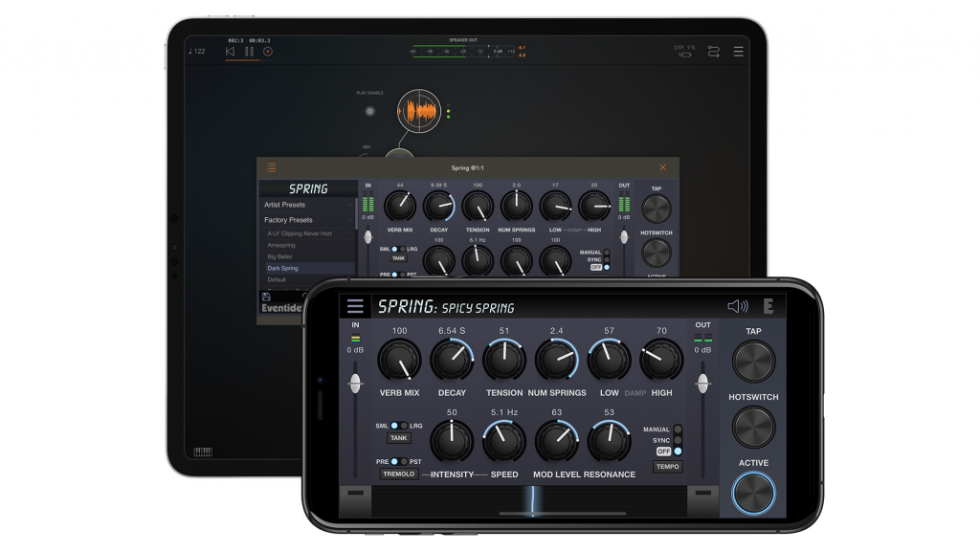Click the DSP usage indicator
The width and height of the screenshot is (980, 551).
(x=685, y=50)
